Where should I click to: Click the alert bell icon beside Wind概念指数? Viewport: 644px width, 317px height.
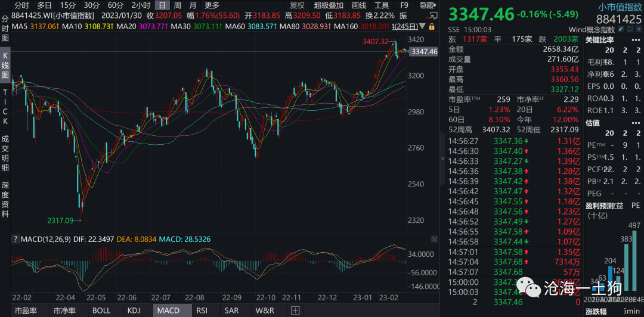pyautogui.click(x=630, y=30)
